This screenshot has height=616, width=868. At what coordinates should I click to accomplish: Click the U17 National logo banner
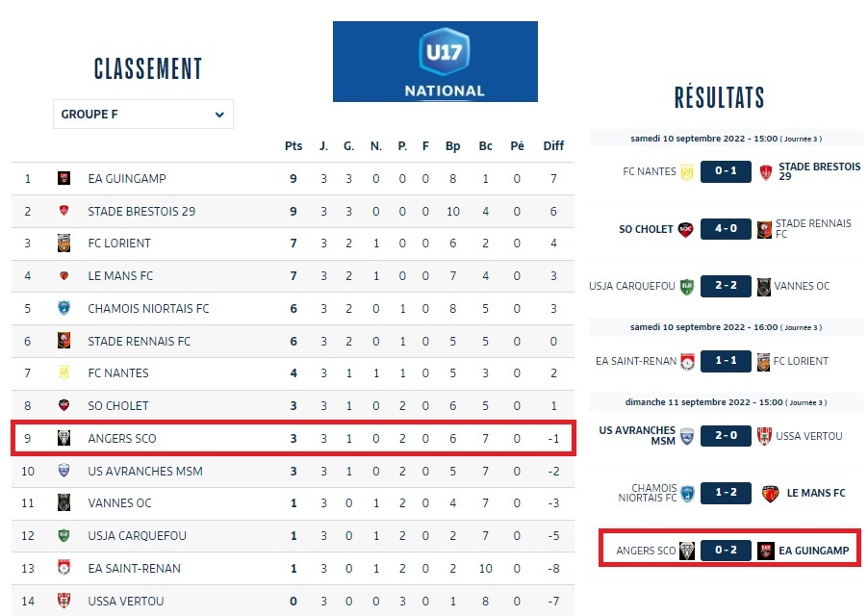[x=435, y=62]
